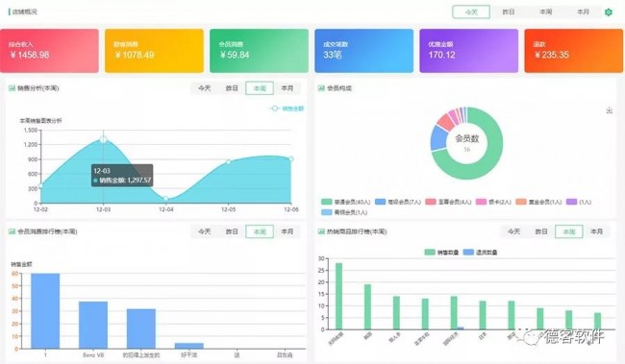The width and height of the screenshot is (625, 364).
Task: Switch sales analysis chart to 昨日
Action: coord(232,88)
